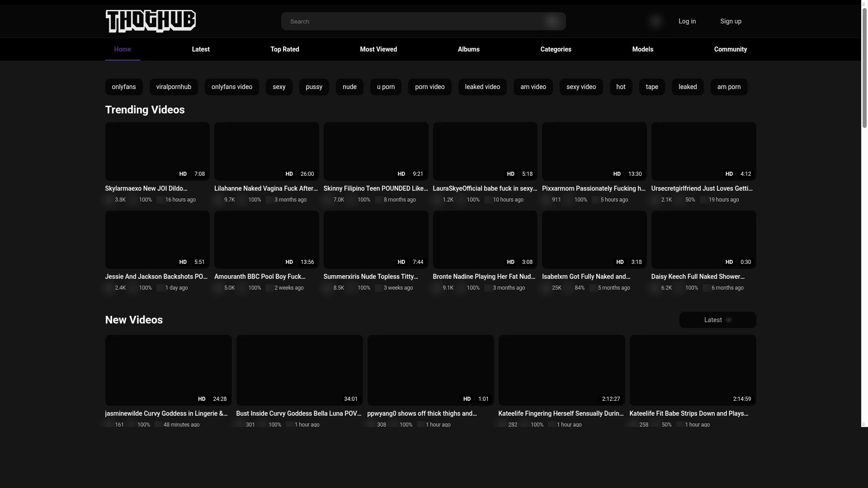The width and height of the screenshot is (868, 488).
Task: Click the arrow icon inside Latest sort button
Action: point(729,320)
